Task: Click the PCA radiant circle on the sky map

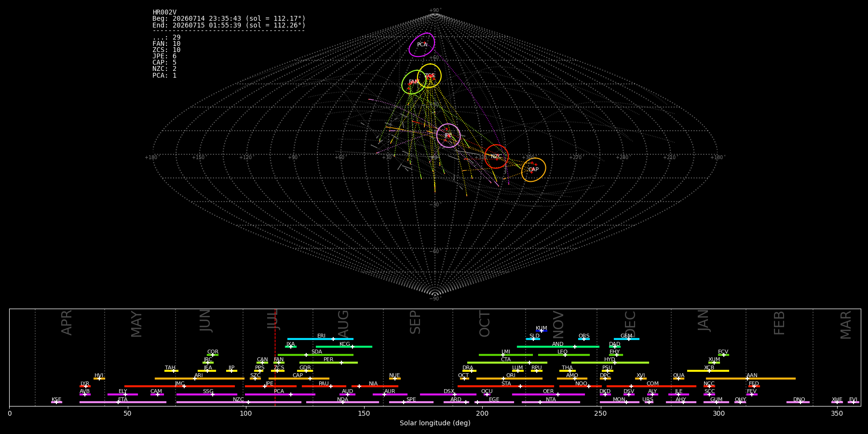Action: [x=422, y=45]
